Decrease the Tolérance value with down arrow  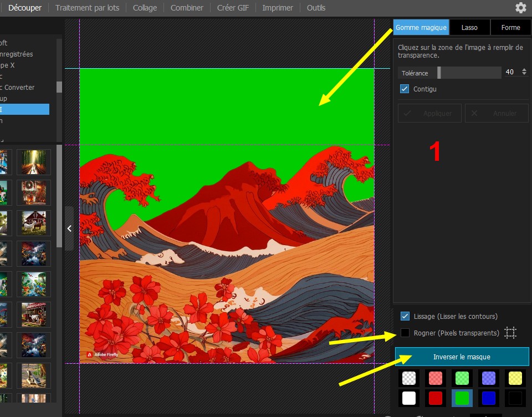pyautogui.click(x=524, y=74)
